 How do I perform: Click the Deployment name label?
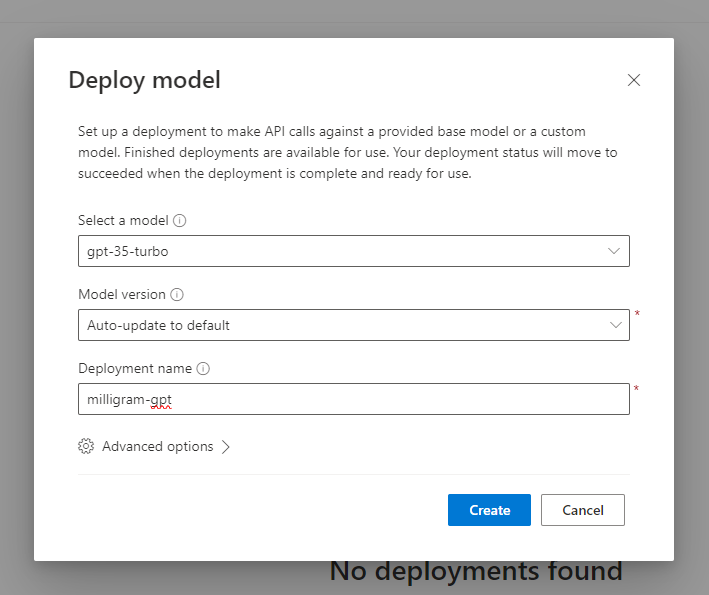[x=135, y=369]
